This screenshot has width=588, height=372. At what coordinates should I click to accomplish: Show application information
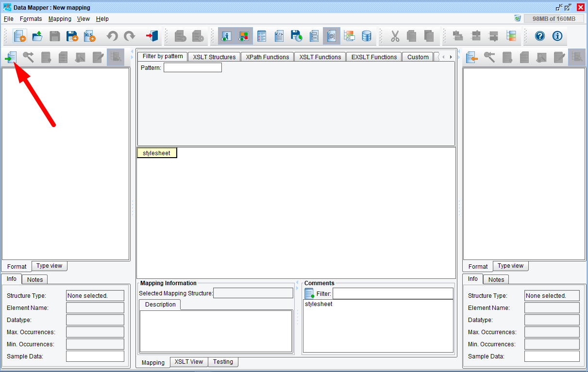[557, 36]
